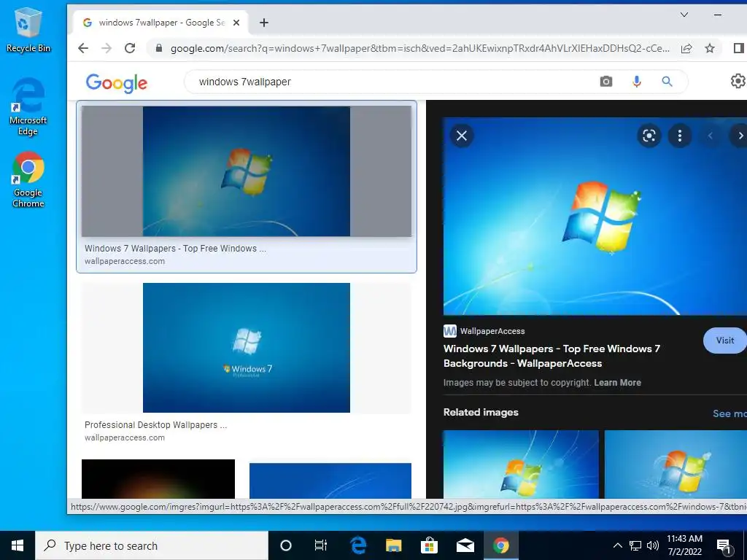Click the Google logo
The height and width of the screenshot is (560, 747).
point(117,83)
